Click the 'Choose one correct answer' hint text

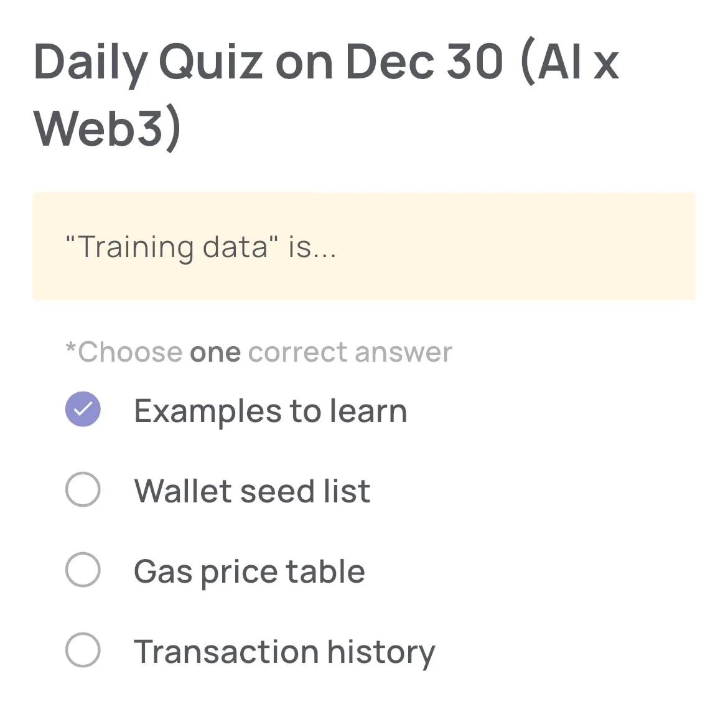pos(258,352)
